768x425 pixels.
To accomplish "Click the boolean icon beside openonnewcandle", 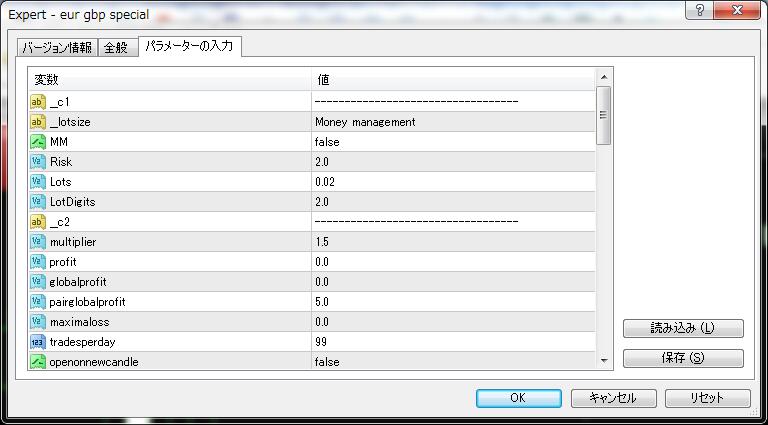I will [38, 362].
